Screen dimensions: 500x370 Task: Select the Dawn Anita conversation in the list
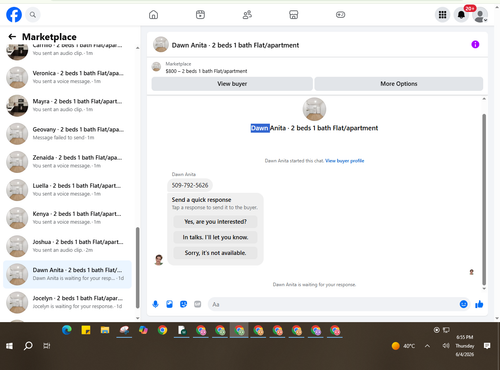point(67,274)
